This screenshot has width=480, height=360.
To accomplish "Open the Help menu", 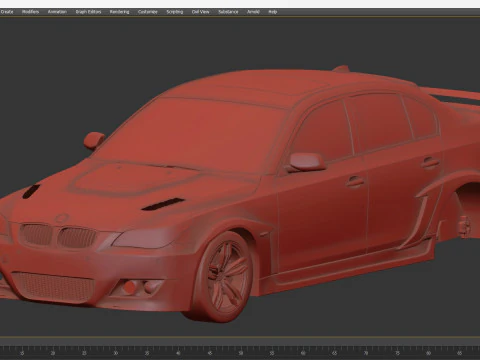I will point(273,12).
